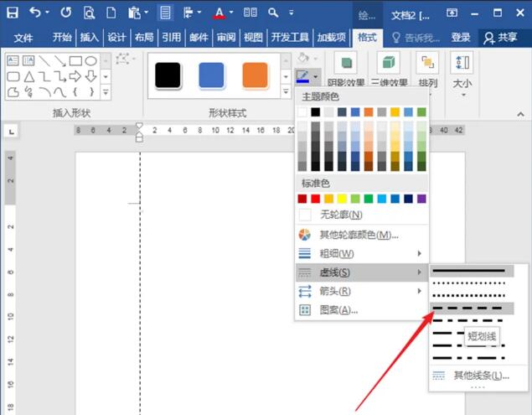Viewport: 532px width, 415px height.
Task: Select the down block arrow shape
Action: point(91,76)
